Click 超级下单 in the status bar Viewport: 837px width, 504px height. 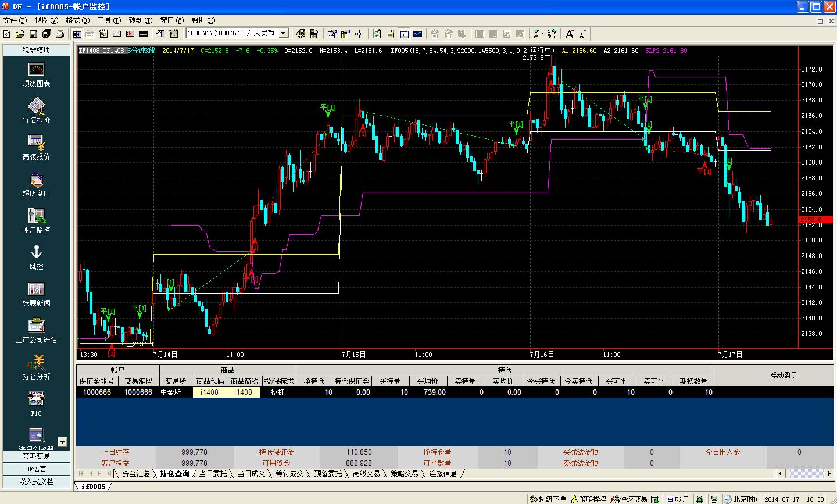[x=548, y=499]
